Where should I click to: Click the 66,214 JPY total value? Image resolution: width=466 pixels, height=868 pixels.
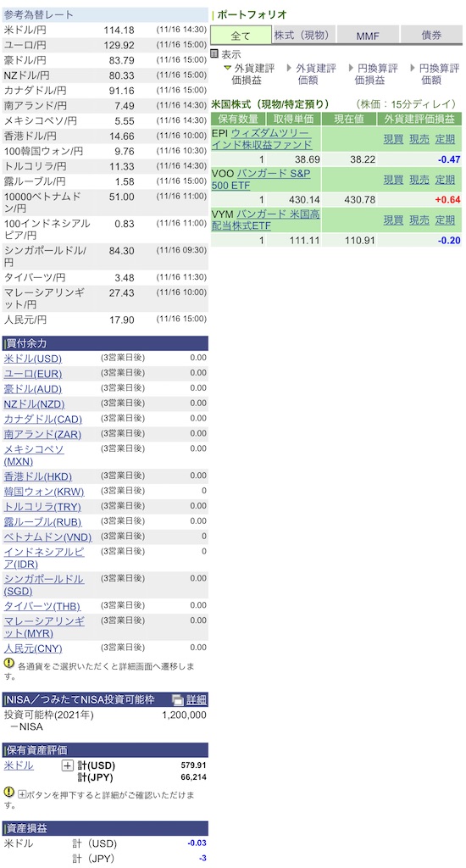(194, 778)
